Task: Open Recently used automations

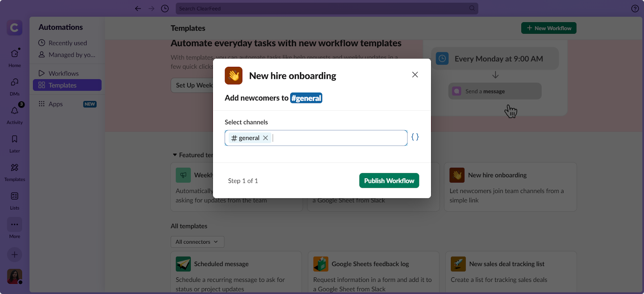Action: pyautogui.click(x=67, y=43)
